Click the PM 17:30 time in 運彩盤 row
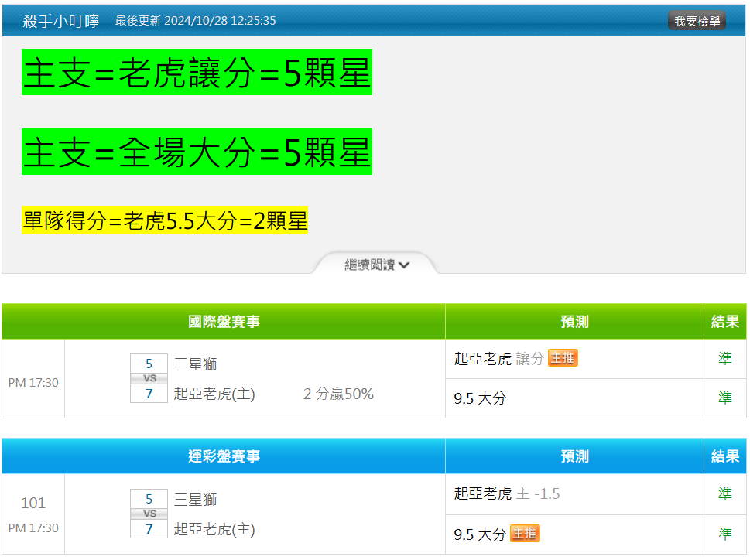 click(33, 528)
